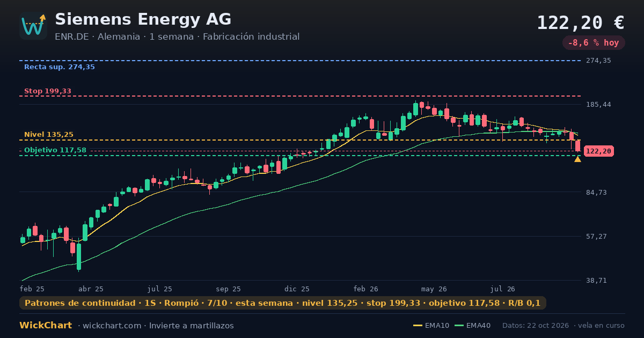644x338 pixels.
Task: Click the 185,44 price axis value
Action: 598,105
